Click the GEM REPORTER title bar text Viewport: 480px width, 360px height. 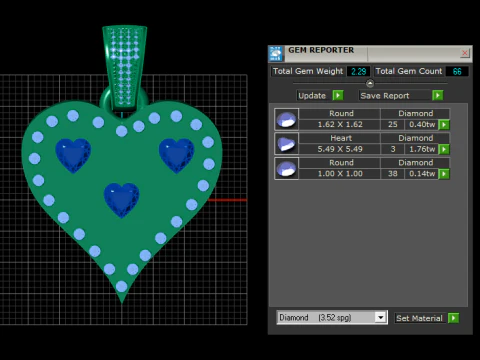pyautogui.click(x=321, y=50)
